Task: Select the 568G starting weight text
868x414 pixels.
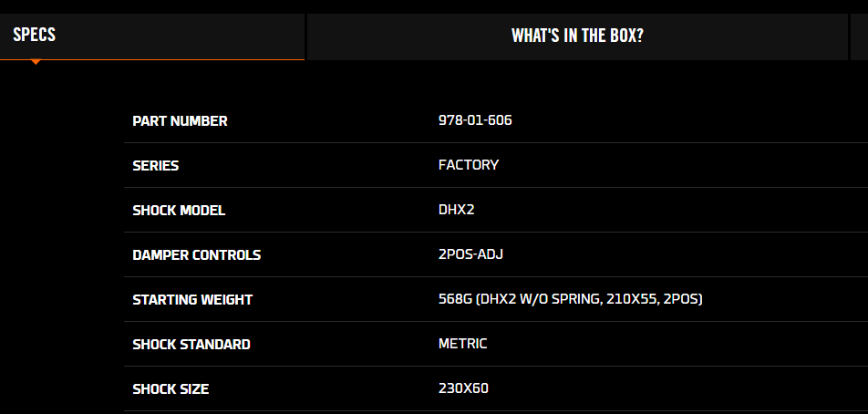Action: click(x=570, y=299)
